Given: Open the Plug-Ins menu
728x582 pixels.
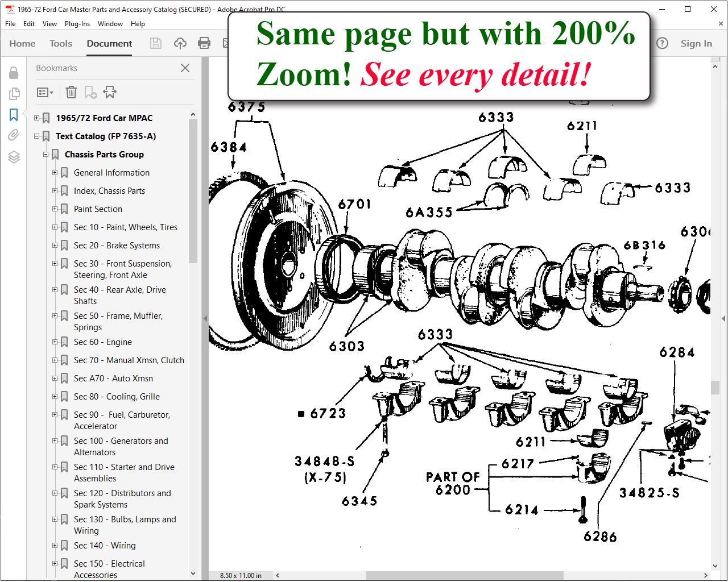Looking at the screenshot, I should (77, 24).
